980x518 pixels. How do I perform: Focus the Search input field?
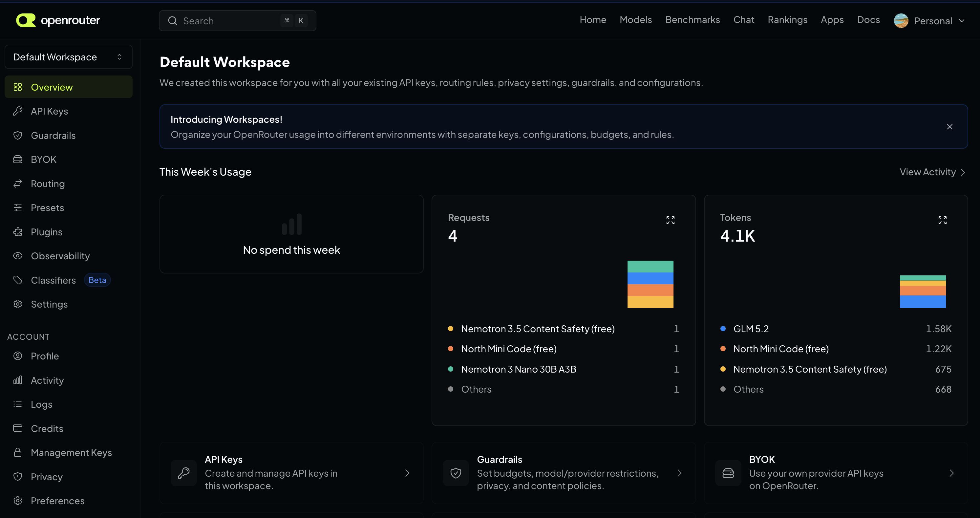(x=237, y=21)
